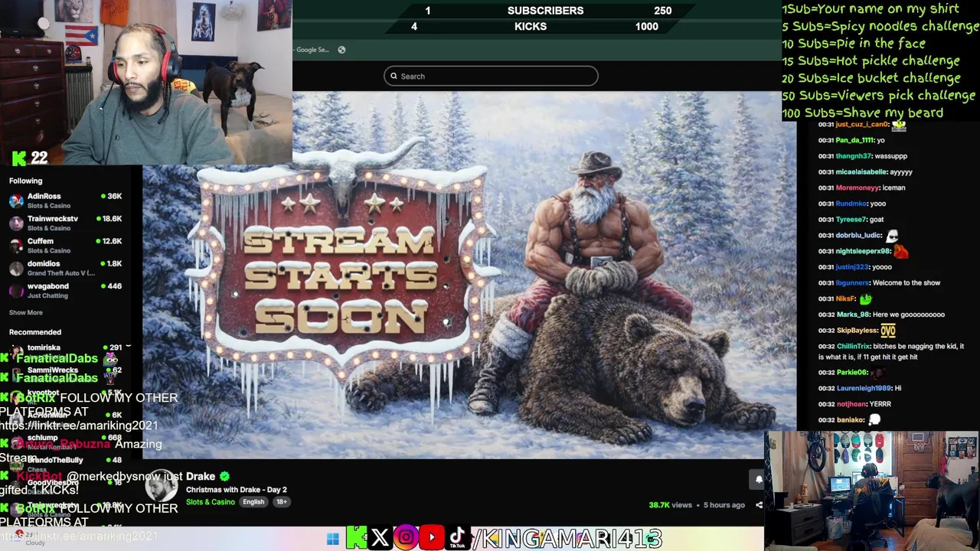Click the share icon next to 5 hours ago
Screen dimensions: 980x551
coord(759,505)
